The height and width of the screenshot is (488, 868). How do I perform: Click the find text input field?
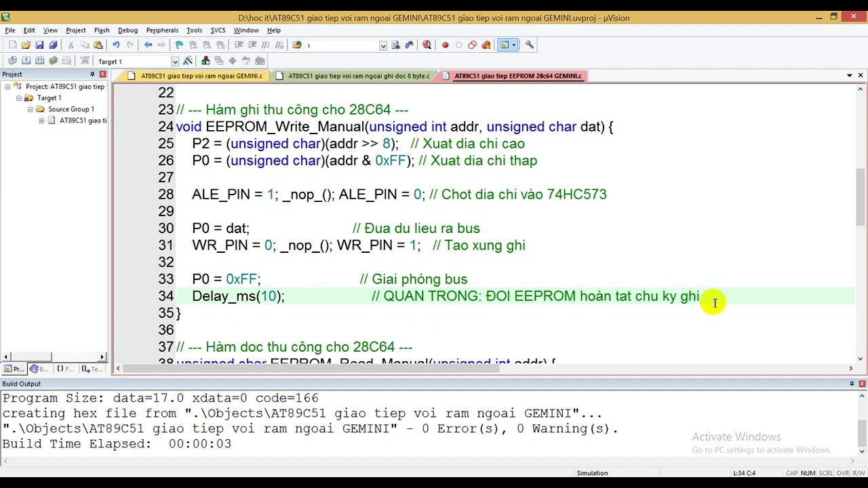tap(341, 45)
